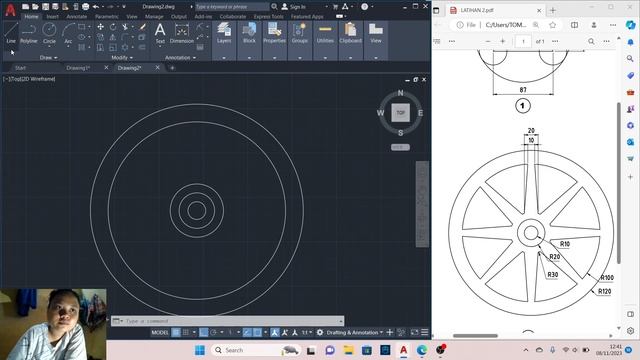Click the Erase tool in Modify panel
This screenshot has width=640, height=360.
point(142,27)
